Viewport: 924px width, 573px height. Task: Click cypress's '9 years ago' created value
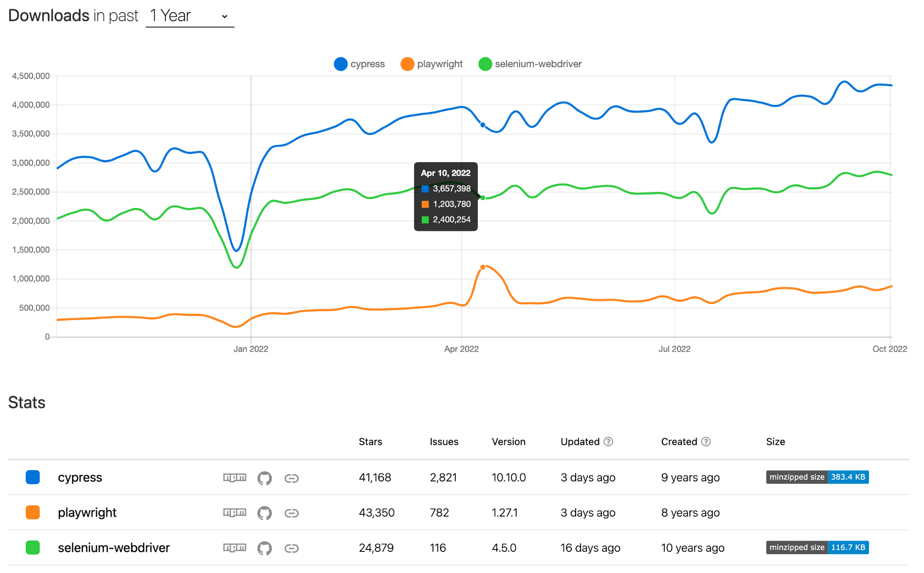(x=690, y=477)
